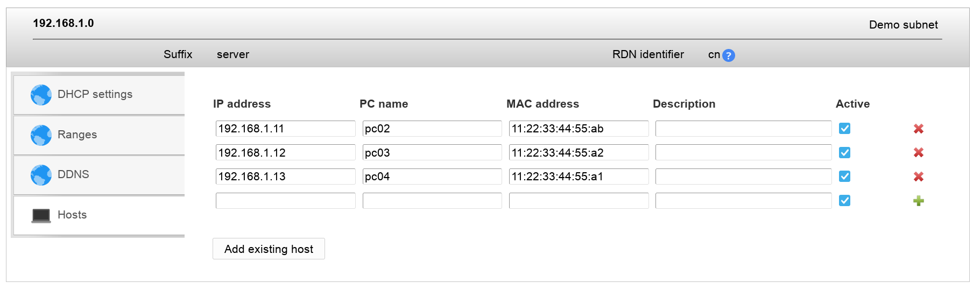Viewport: 980px width, 289px height.
Task: Click the green plus to add host
Action: point(918,201)
